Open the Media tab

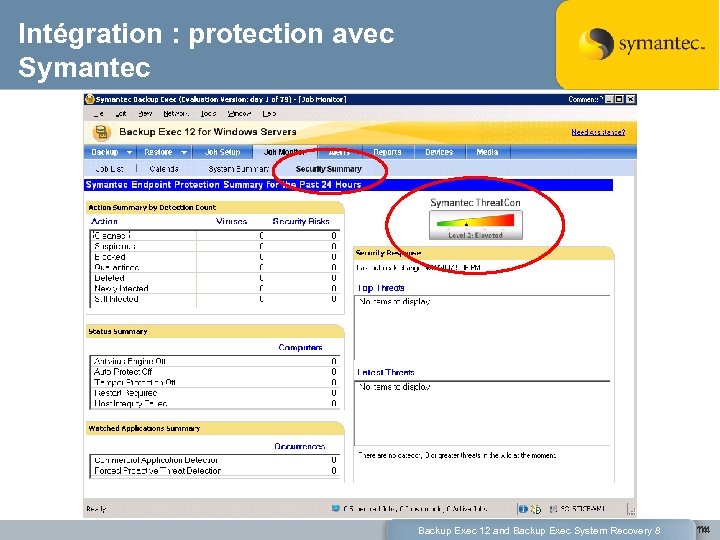[487, 152]
